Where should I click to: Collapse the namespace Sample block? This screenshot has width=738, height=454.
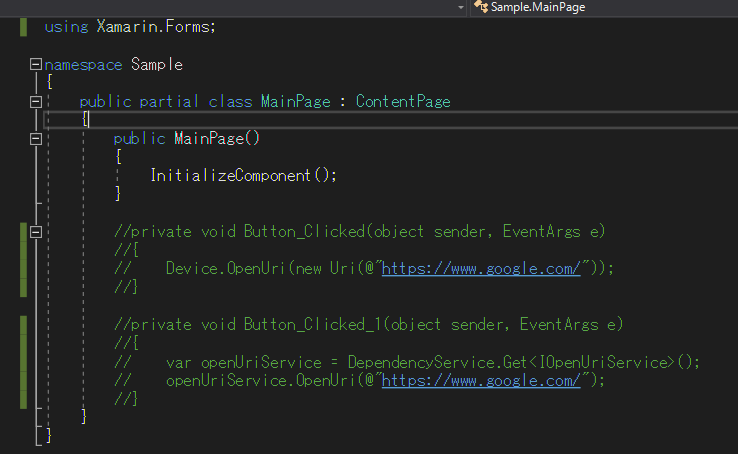tap(36, 64)
